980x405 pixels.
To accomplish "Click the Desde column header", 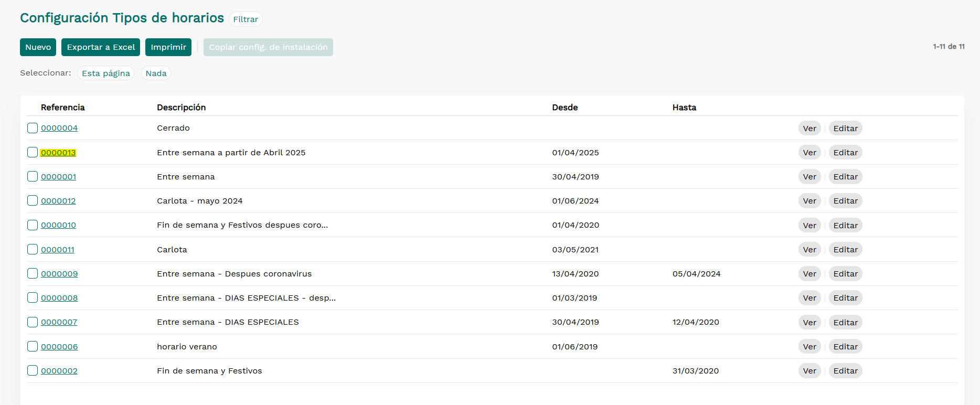I will pos(564,108).
